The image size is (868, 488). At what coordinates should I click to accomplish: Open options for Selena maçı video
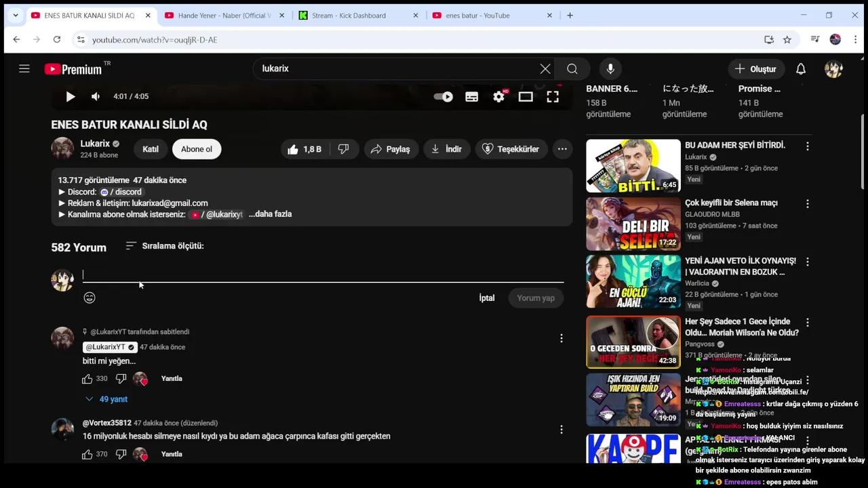808,203
